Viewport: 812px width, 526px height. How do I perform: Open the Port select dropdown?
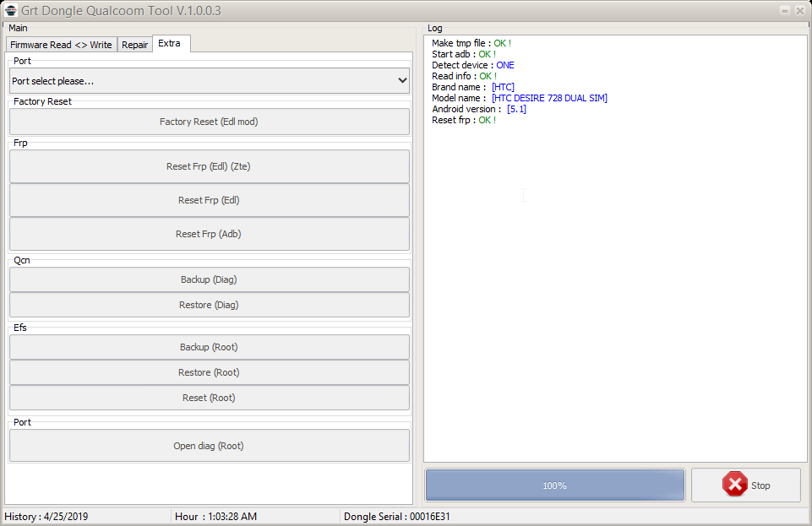click(x=210, y=81)
